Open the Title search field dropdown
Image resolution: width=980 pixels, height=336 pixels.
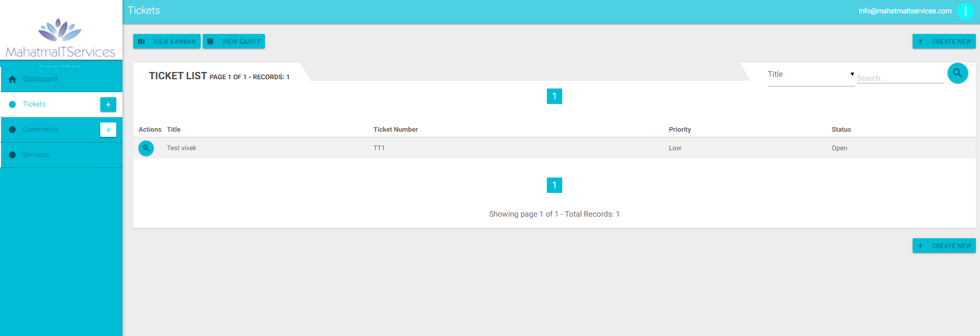[x=811, y=75]
